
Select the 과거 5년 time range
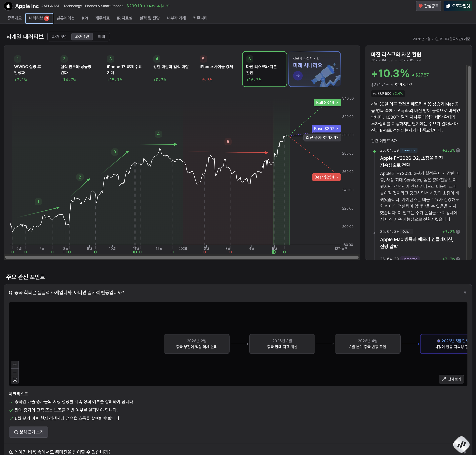(x=59, y=37)
